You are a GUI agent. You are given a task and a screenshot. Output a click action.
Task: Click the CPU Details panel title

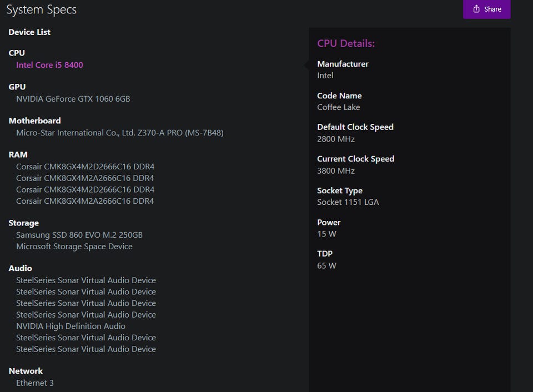[345, 43]
